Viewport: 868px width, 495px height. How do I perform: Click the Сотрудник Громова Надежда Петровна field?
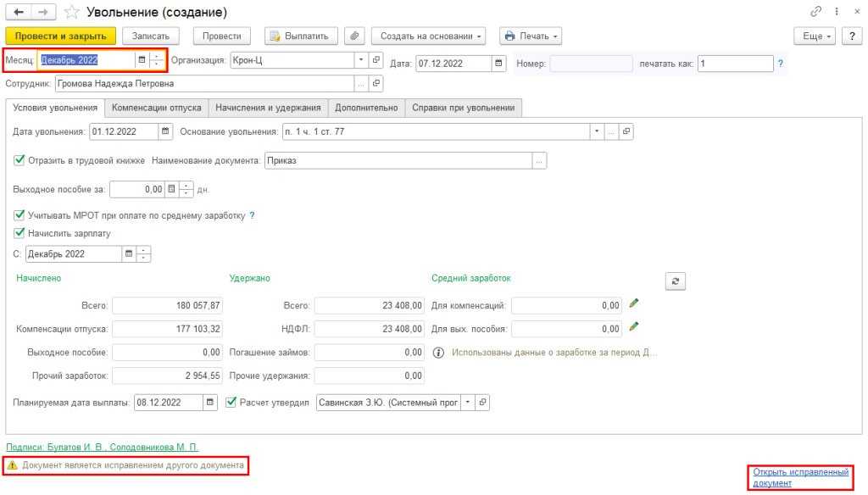(205, 84)
